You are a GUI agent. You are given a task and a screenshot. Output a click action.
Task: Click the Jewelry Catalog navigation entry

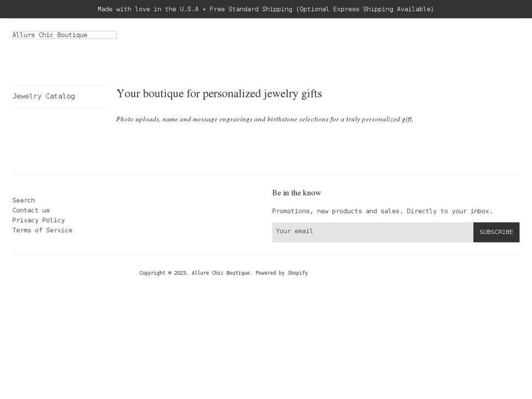(x=43, y=96)
